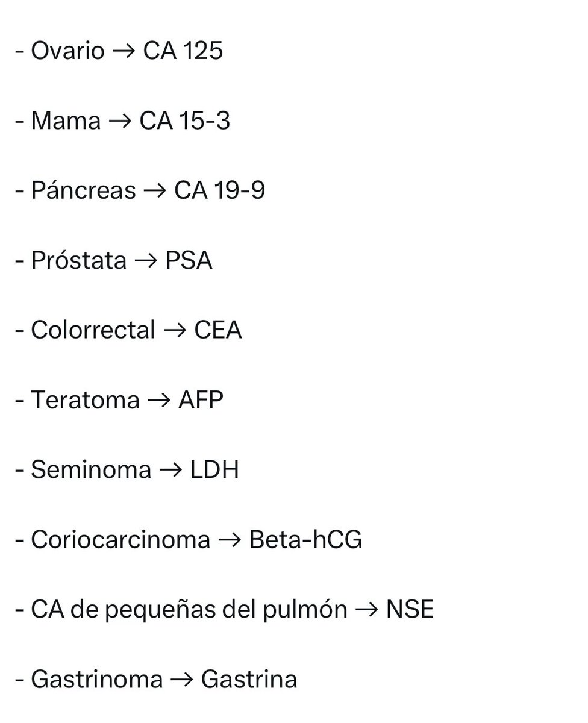Click the word Seminoma

pos(91,470)
